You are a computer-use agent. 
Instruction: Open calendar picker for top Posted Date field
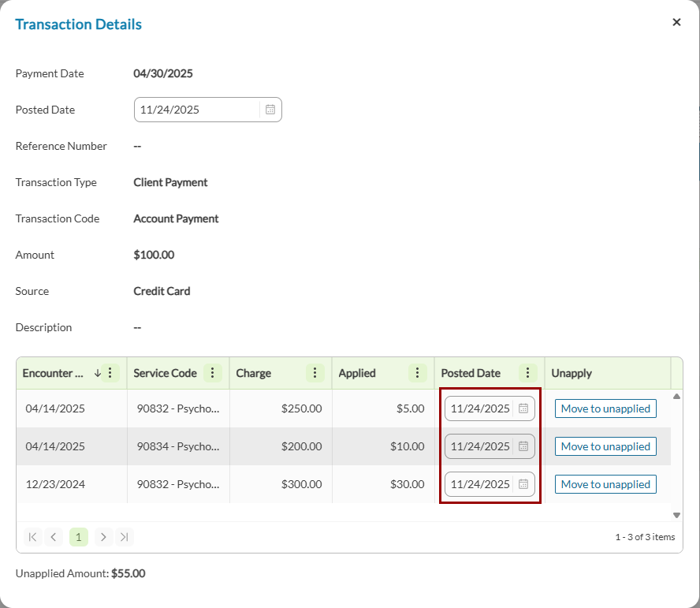pos(270,110)
